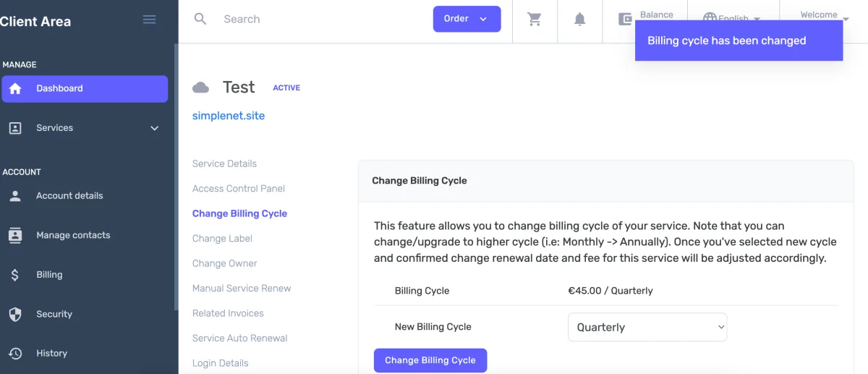Click the Billing dollar icon
The width and height of the screenshot is (868, 374).
tap(15, 275)
